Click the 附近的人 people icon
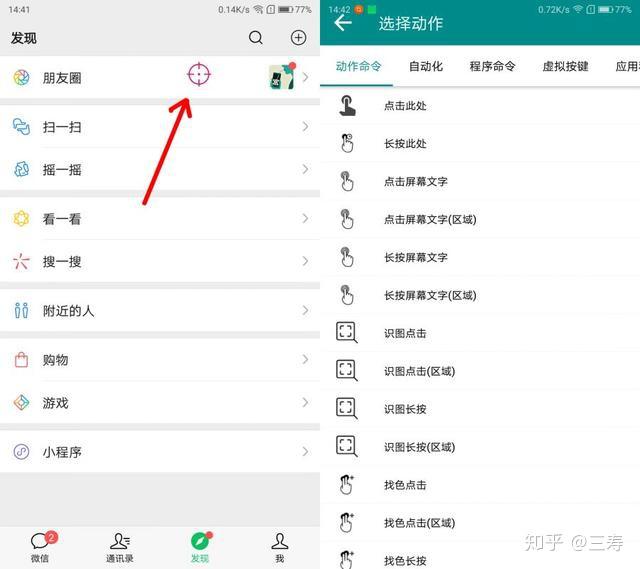 [x=21, y=311]
